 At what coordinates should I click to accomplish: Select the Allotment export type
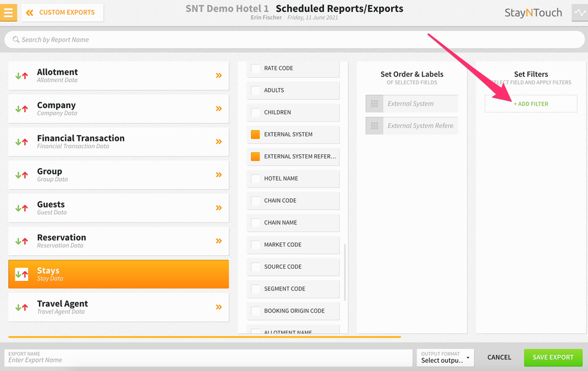tap(118, 75)
